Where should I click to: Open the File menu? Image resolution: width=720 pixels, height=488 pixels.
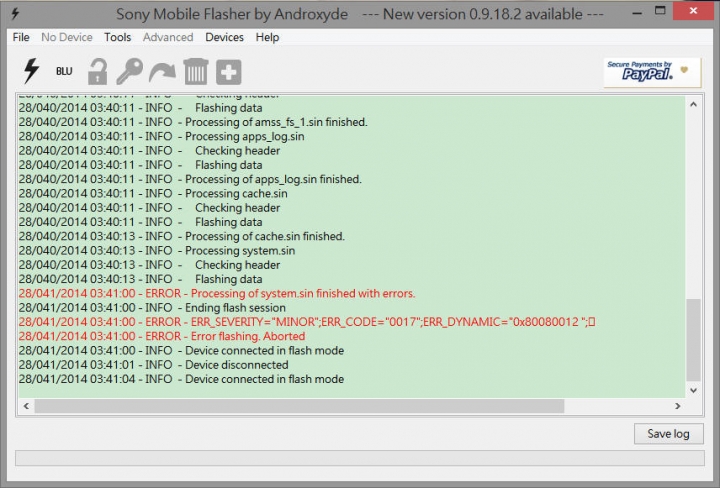pyautogui.click(x=21, y=37)
